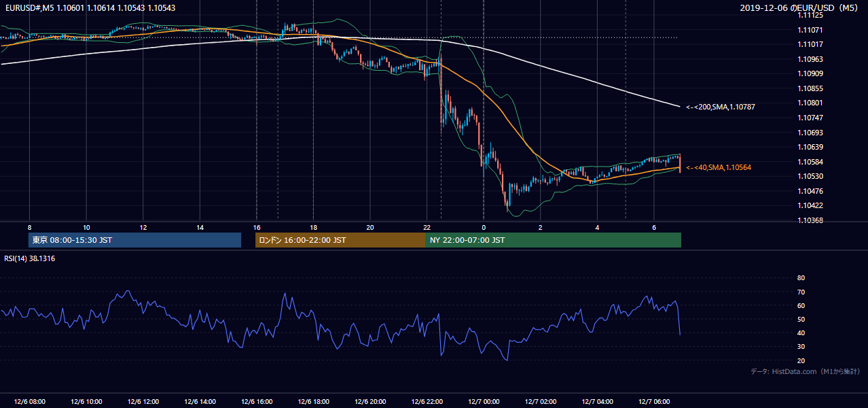Click RSI scale value 80
The image size is (868, 408).
tap(801, 278)
